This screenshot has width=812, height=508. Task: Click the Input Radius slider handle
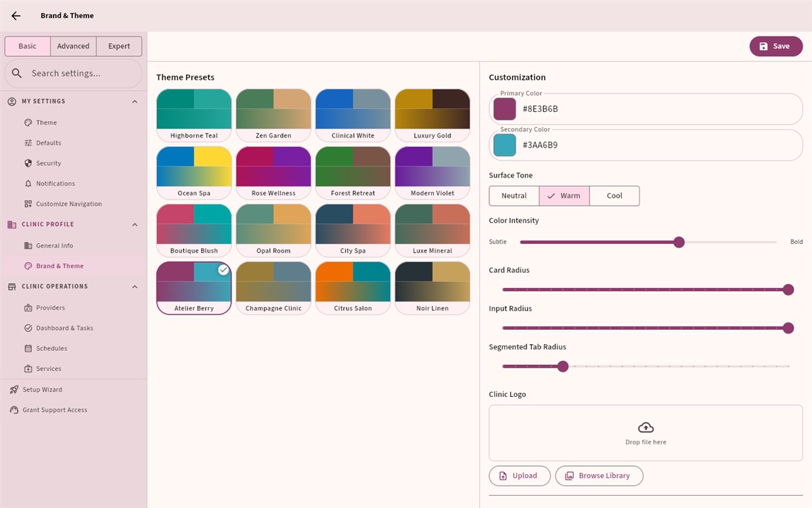click(x=788, y=328)
